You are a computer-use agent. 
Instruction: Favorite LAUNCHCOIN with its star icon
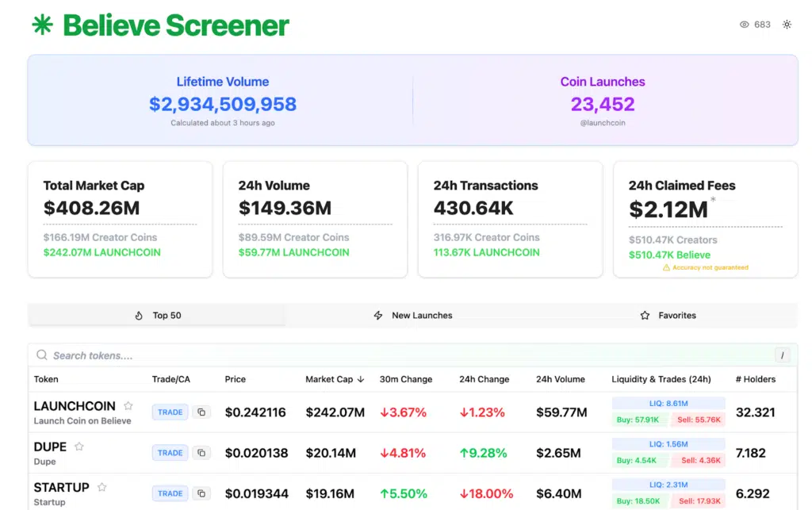pos(128,406)
